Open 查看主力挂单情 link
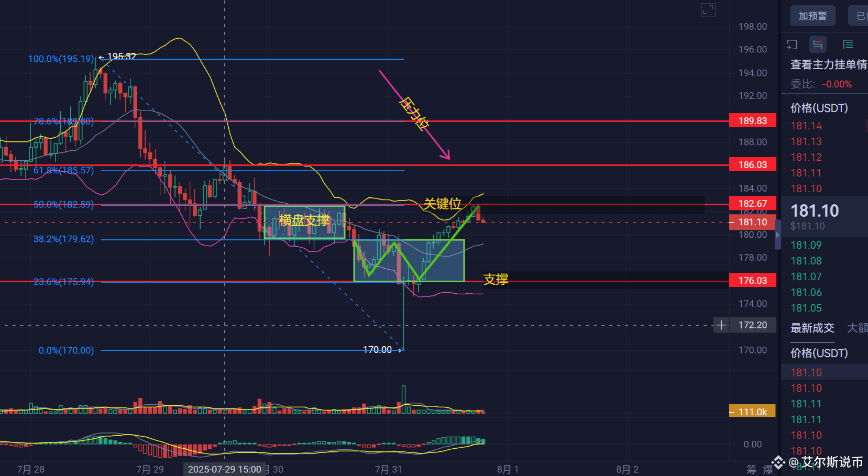 pyautogui.click(x=828, y=64)
